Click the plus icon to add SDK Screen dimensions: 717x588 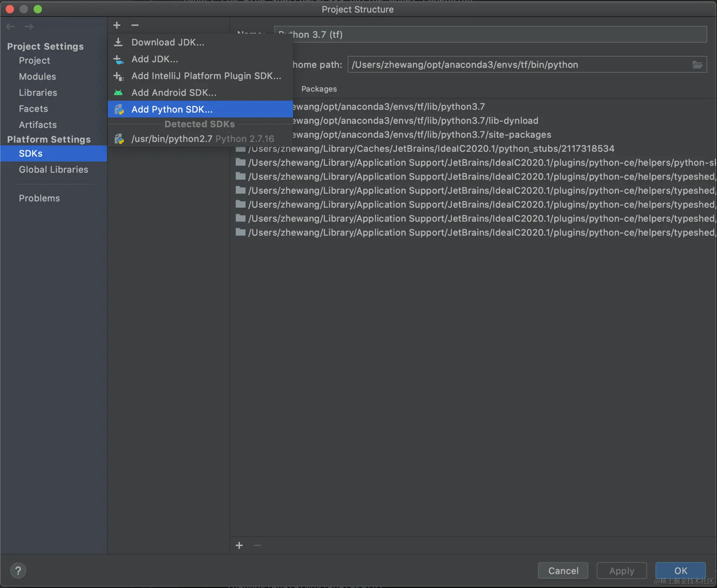[x=117, y=25]
